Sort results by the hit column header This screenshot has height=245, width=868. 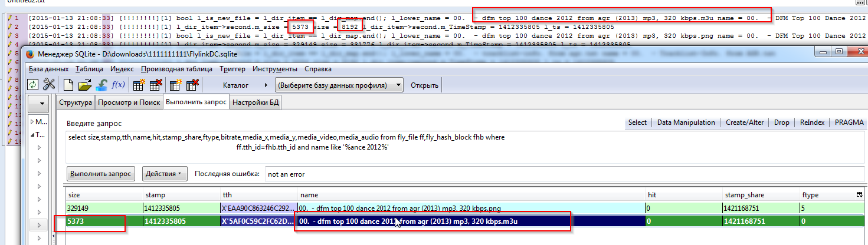(684, 195)
